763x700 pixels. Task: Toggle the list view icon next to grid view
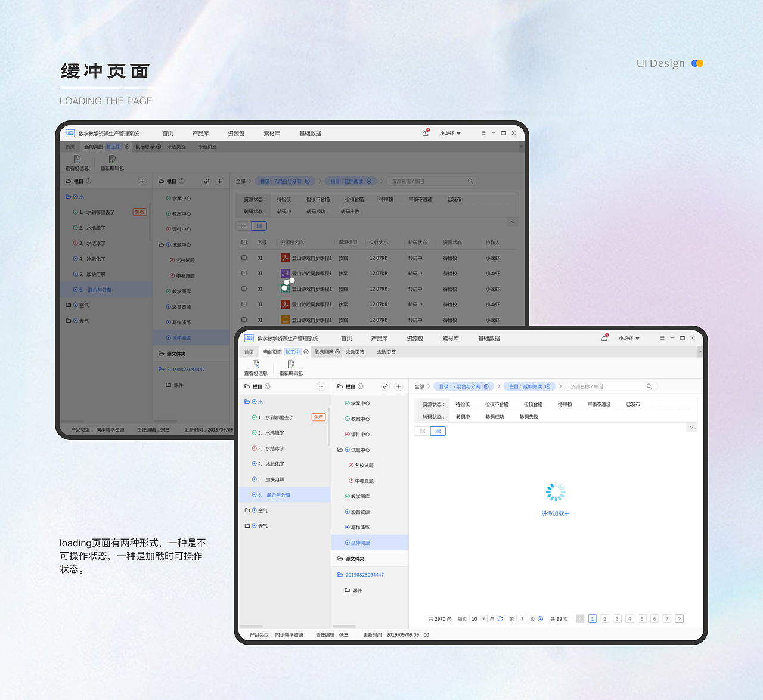pos(438,430)
